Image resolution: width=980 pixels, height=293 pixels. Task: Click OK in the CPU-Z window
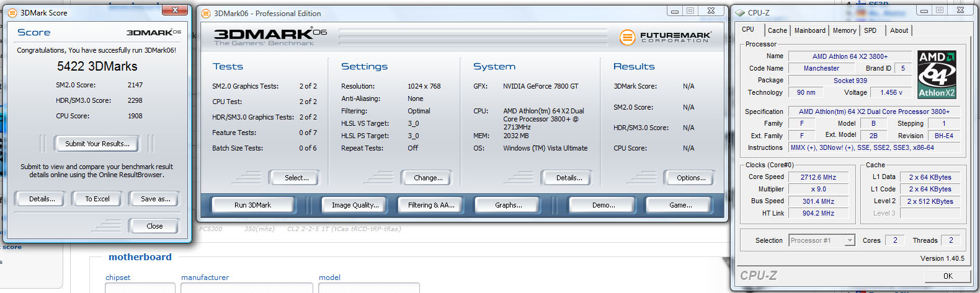[x=948, y=276]
